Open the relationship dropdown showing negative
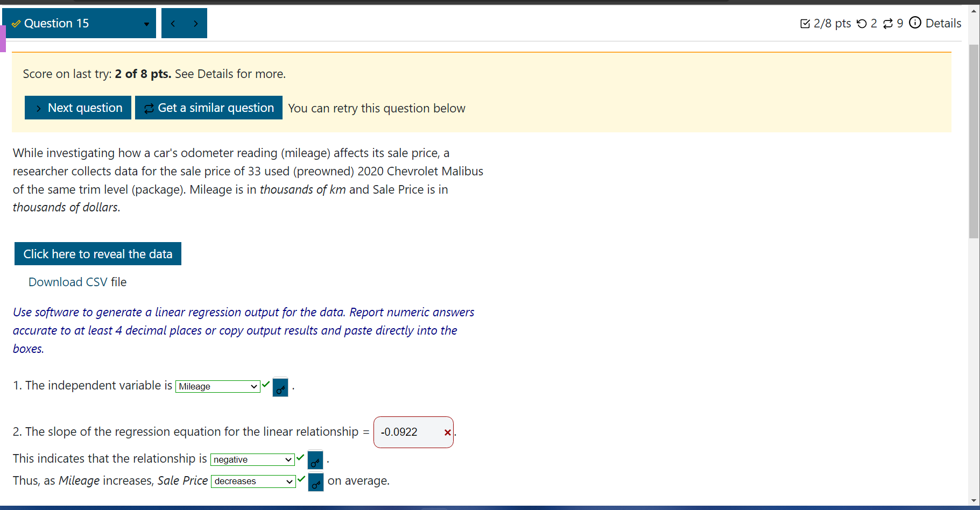Image resolution: width=980 pixels, height=510 pixels. (x=252, y=459)
